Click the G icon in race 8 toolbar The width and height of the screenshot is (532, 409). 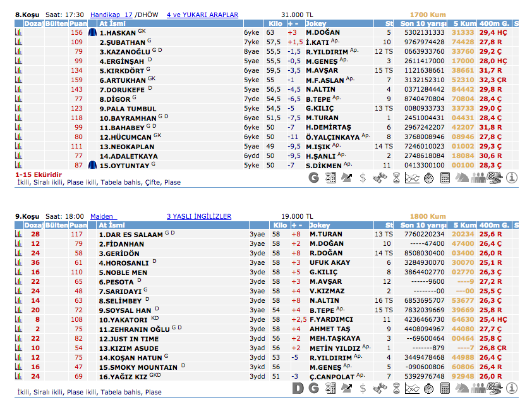(x=313, y=178)
